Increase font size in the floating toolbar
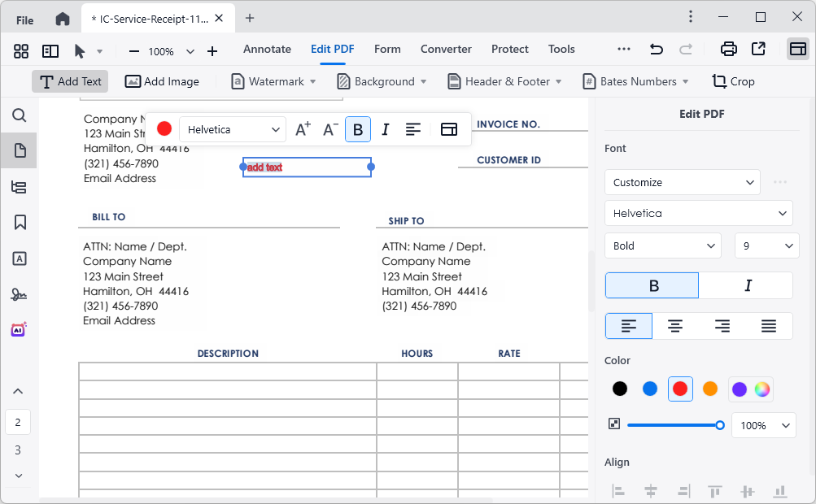 pyautogui.click(x=302, y=128)
